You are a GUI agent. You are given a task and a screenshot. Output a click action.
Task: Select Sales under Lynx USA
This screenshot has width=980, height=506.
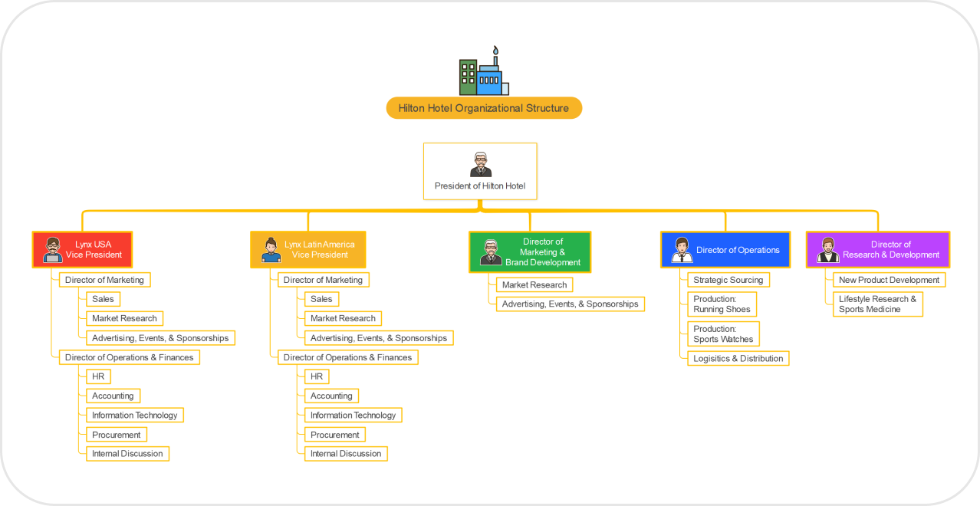tap(103, 299)
